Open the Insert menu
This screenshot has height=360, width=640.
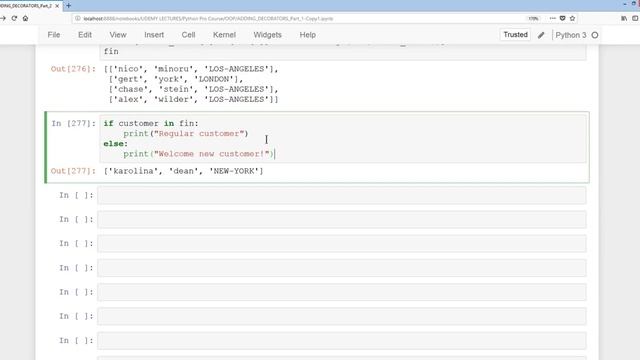coord(154,35)
